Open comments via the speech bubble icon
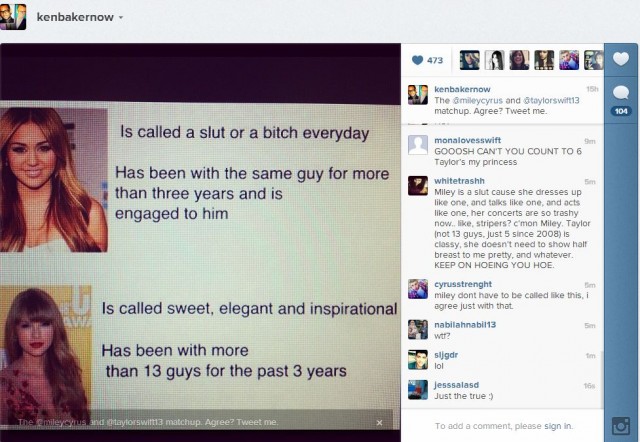Screen dimensions: 640x442 coord(620,93)
